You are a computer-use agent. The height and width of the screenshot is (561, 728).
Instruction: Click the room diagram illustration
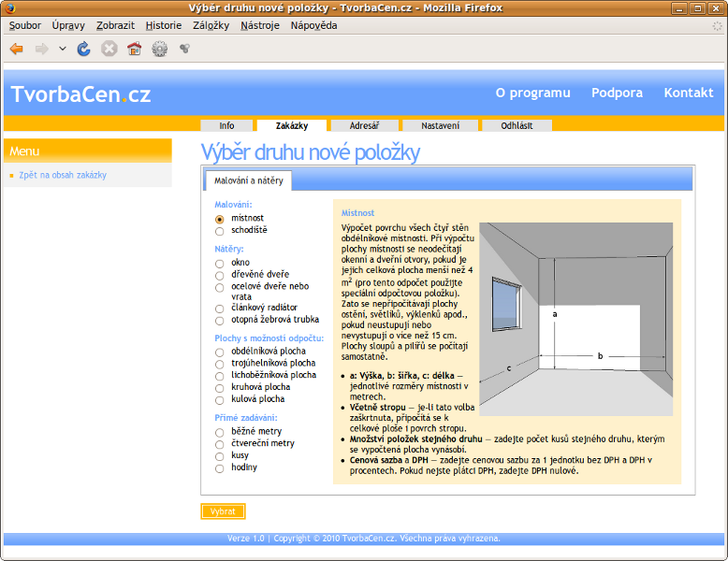[575, 319]
